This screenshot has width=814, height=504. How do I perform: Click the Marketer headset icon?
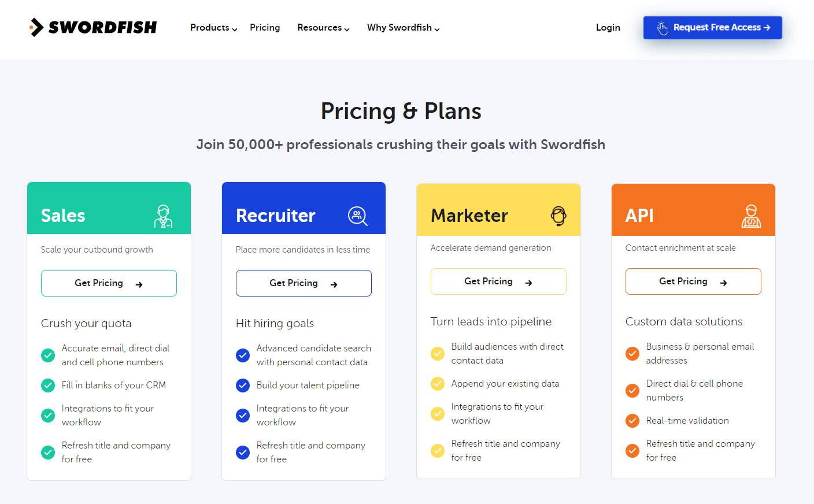pyautogui.click(x=558, y=216)
